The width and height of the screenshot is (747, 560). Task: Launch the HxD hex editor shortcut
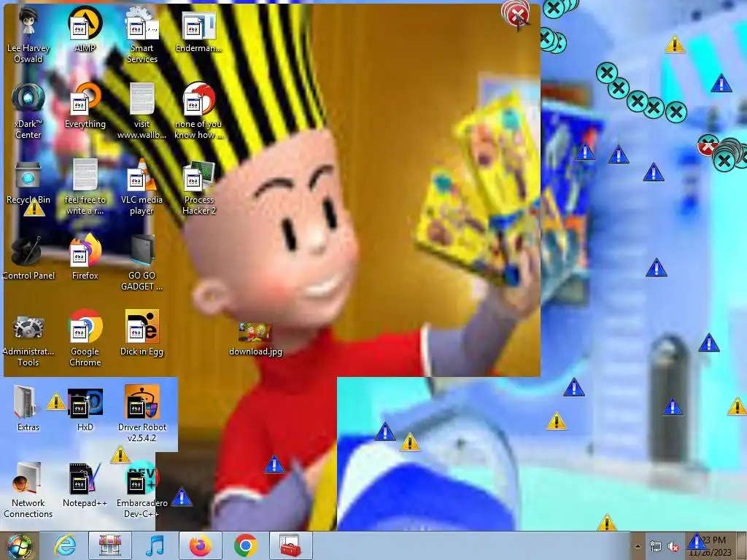coord(85,408)
